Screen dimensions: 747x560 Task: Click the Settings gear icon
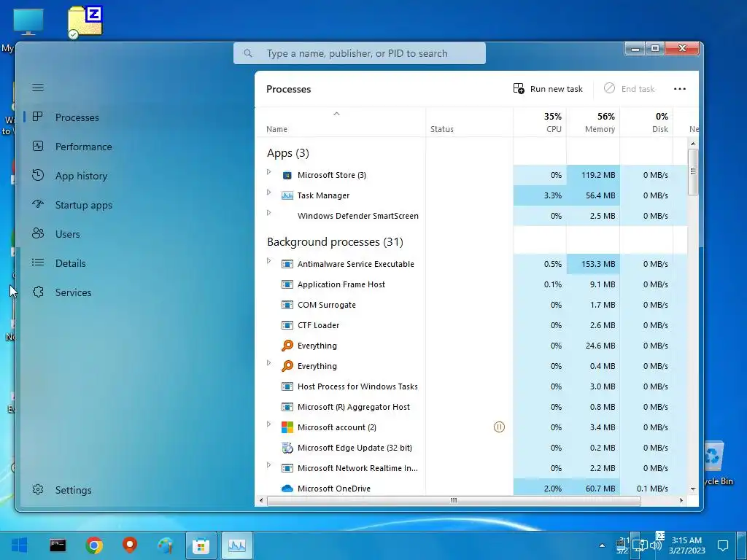(x=38, y=489)
